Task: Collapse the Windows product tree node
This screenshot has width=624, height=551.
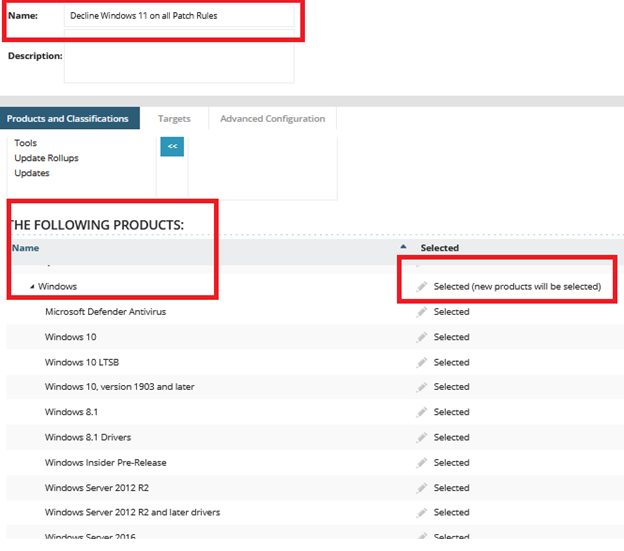Action: click(32, 286)
